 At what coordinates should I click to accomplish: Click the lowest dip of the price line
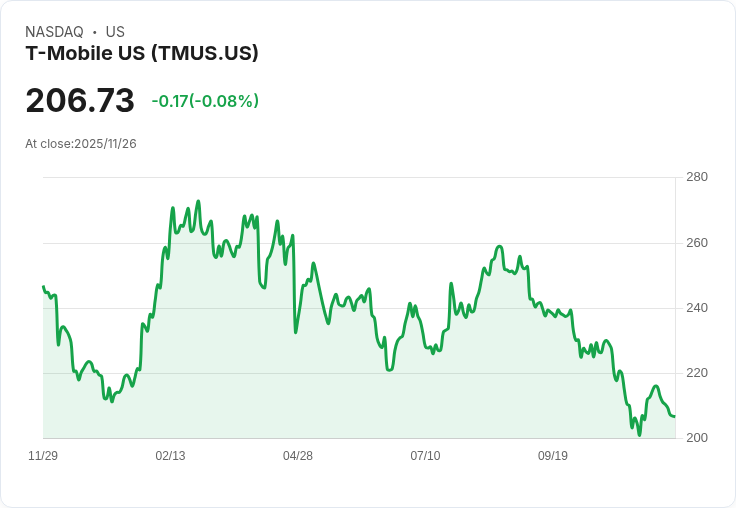point(639,435)
